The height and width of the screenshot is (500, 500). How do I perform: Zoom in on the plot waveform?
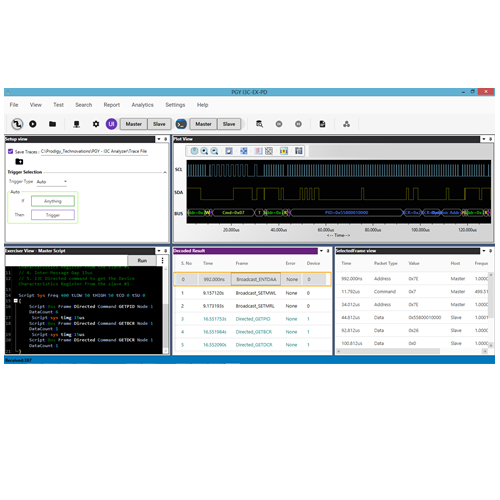204,151
